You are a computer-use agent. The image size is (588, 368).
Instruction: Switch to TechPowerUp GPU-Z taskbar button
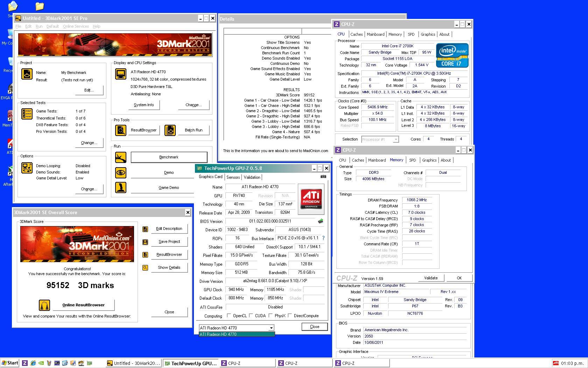191,363
